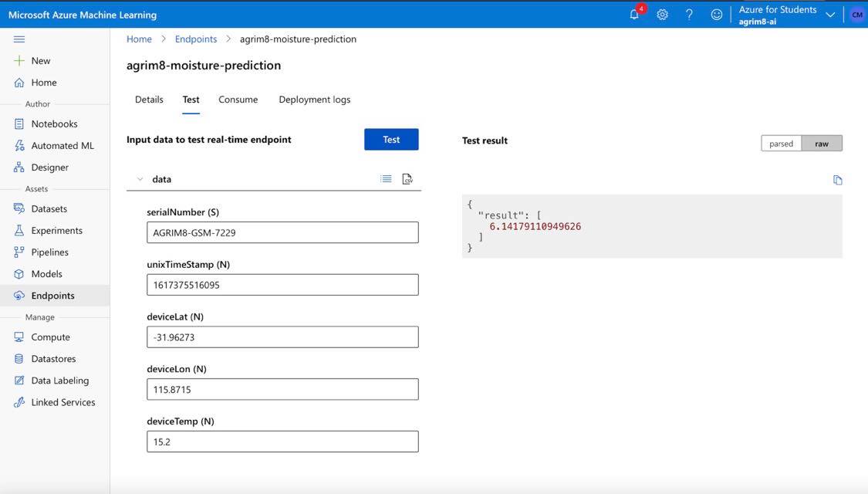Click the Designer icon in sidebar
868x494 pixels.
(19, 167)
